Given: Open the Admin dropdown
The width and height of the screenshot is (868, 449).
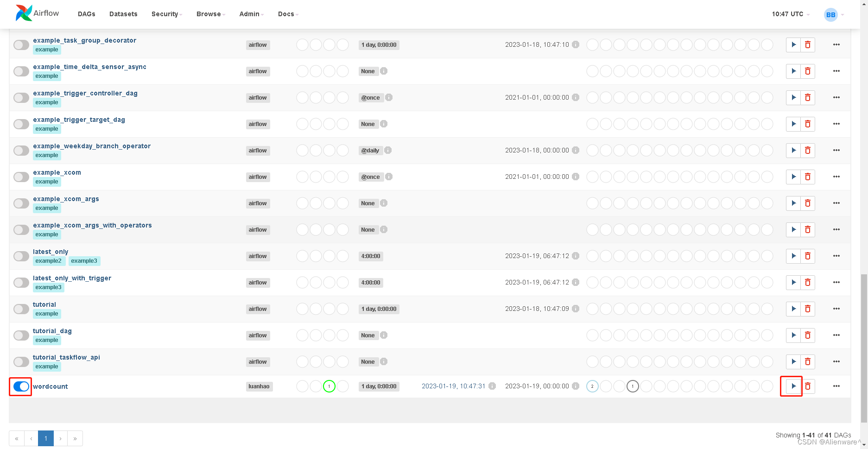Looking at the screenshot, I should (x=250, y=14).
